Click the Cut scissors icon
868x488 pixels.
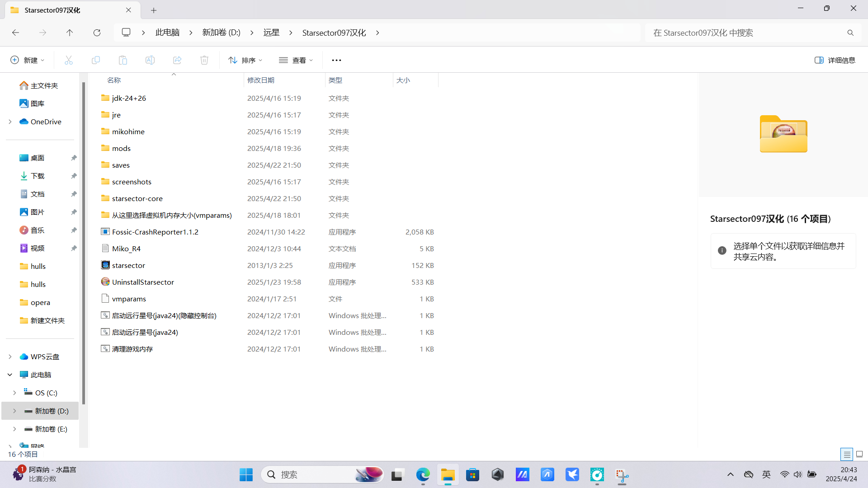69,60
